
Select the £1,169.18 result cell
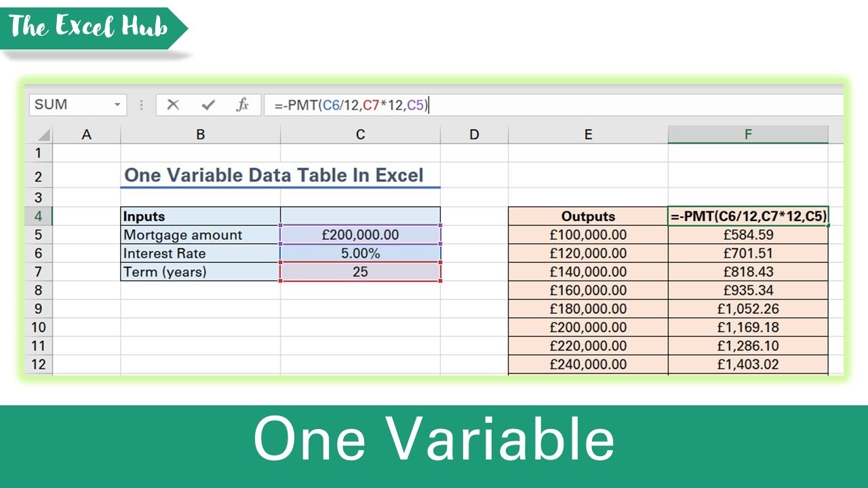748,327
